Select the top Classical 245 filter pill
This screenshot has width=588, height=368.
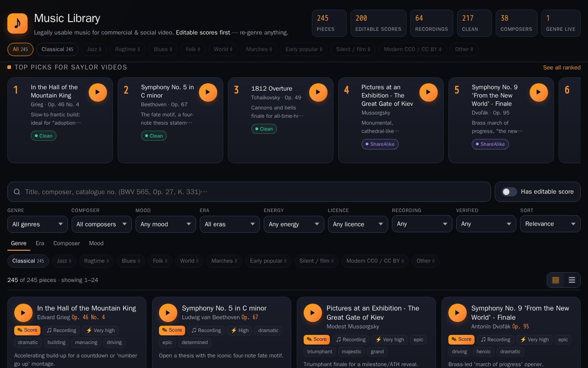pos(57,49)
